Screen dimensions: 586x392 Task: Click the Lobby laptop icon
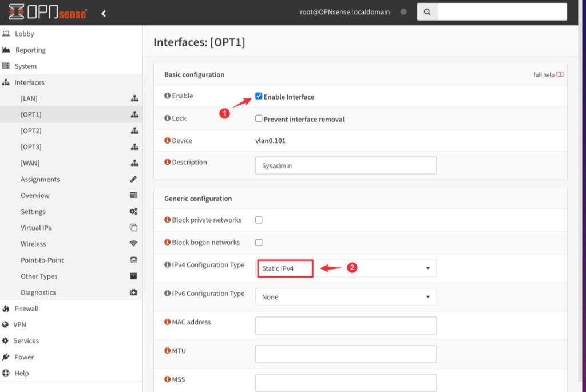pos(6,34)
